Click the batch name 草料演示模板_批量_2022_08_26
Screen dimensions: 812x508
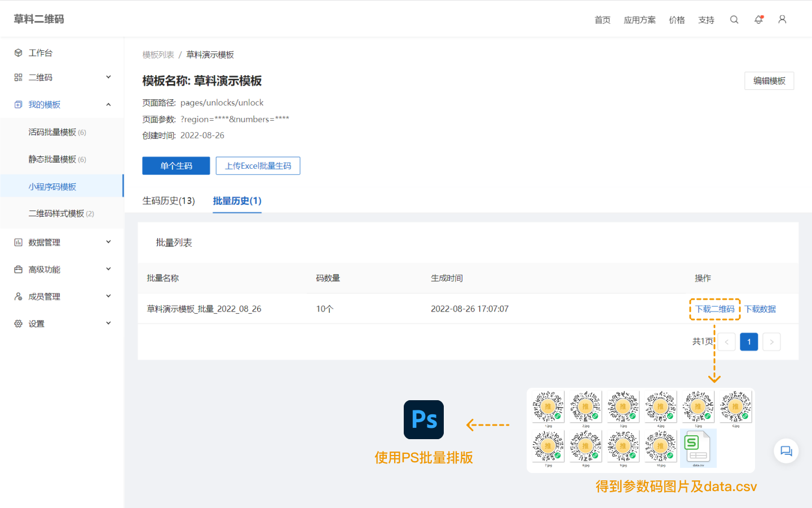(x=204, y=309)
